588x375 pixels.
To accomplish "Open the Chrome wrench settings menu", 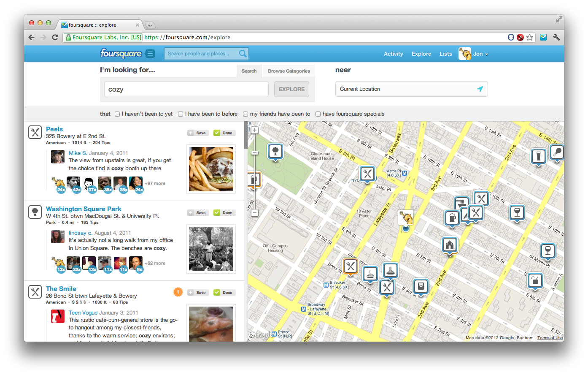I will [556, 37].
